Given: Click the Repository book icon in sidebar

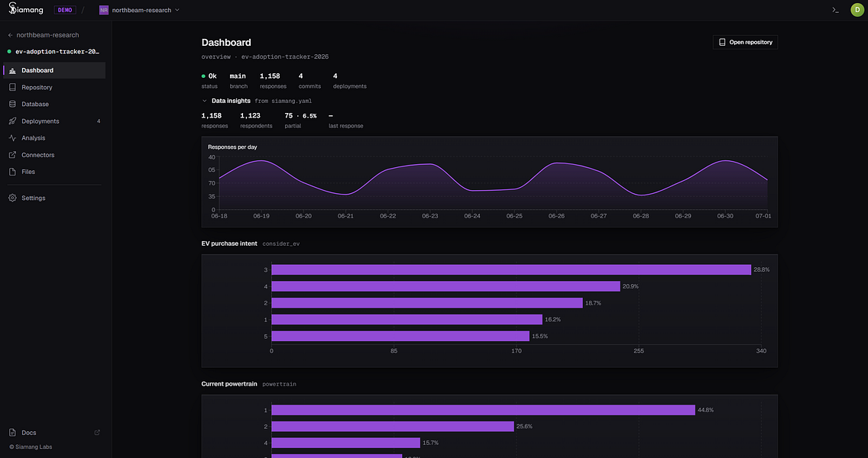Looking at the screenshot, I should [x=12, y=87].
